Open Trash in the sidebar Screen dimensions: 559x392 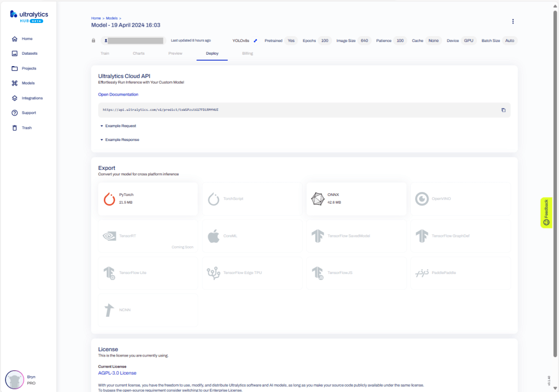coord(26,128)
